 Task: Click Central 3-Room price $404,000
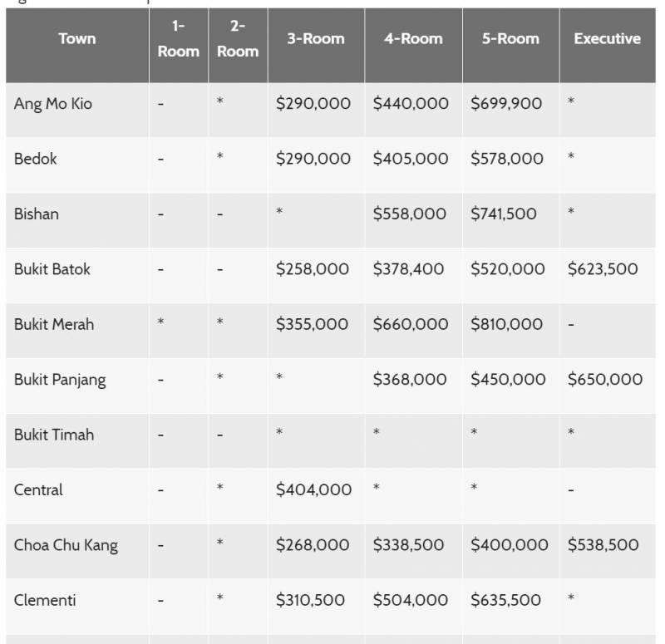coord(313,490)
